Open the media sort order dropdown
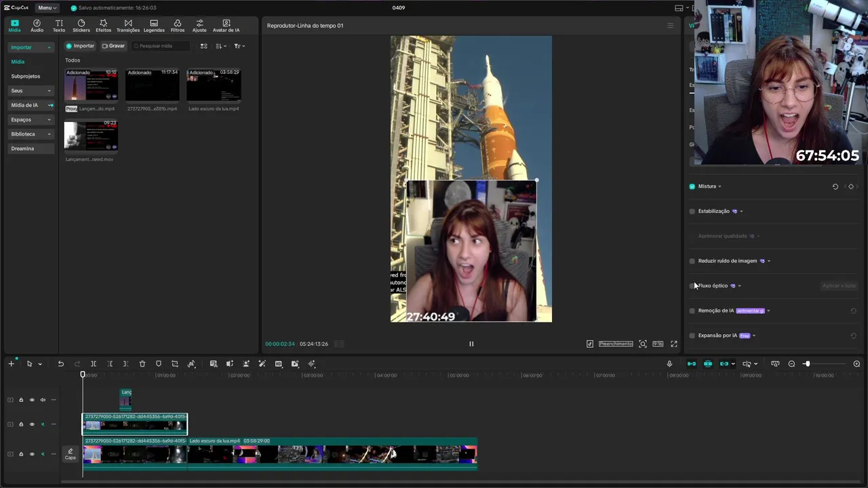Image resolution: width=868 pixels, height=488 pixels. pyautogui.click(x=221, y=46)
